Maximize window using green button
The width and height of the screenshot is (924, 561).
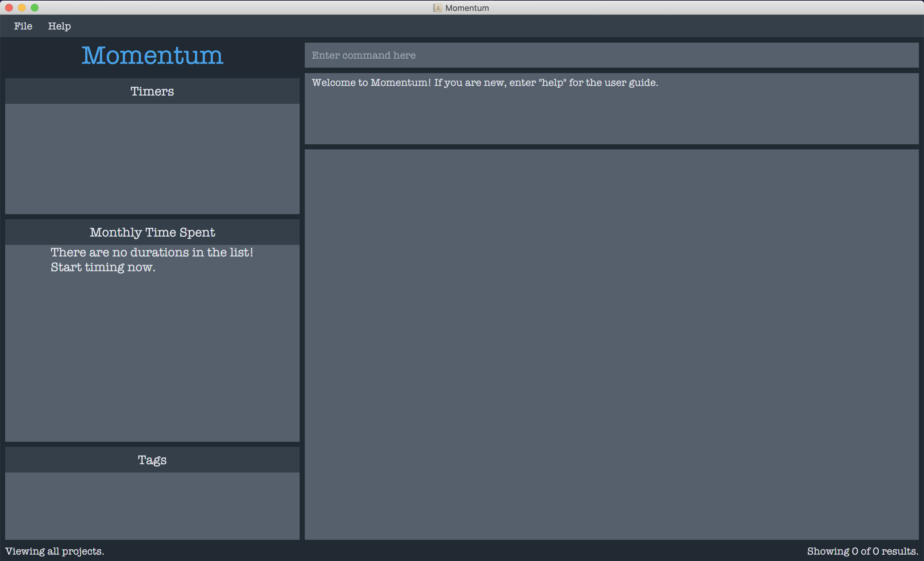click(35, 7)
